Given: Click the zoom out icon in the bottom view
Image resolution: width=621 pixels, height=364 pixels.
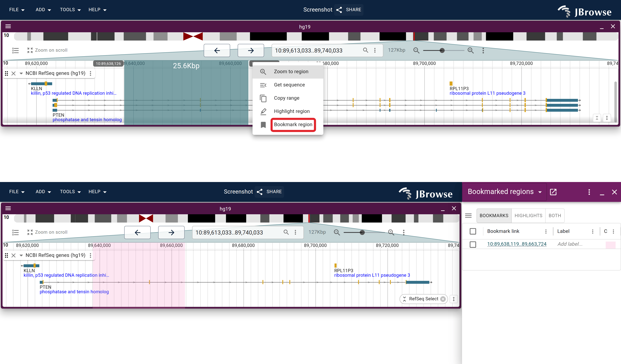Looking at the screenshot, I should pyautogui.click(x=337, y=232).
